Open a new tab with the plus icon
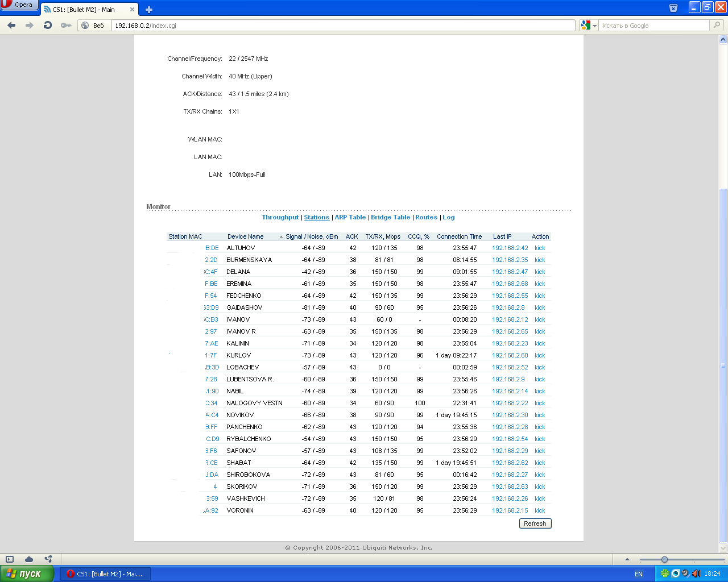 pos(149,10)
